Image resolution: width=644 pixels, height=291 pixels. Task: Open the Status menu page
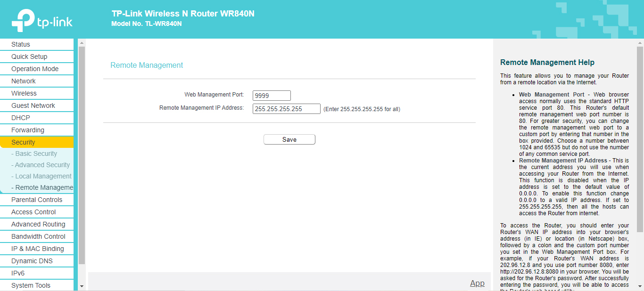pos(21,44)
